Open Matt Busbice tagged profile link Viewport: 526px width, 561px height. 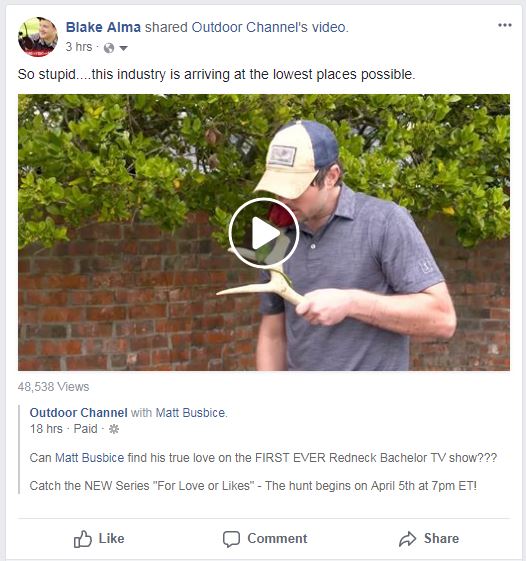pyautogui.click(x=190, y=413)
